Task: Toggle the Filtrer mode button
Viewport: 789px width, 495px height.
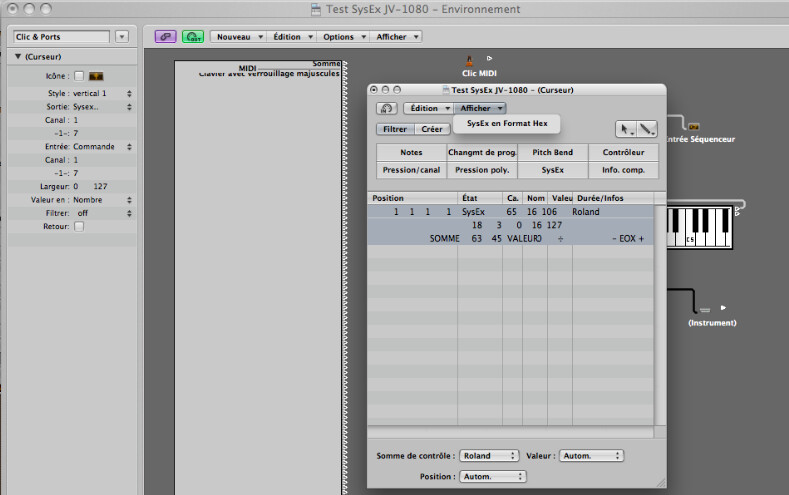Action: (x=395, y=129)
